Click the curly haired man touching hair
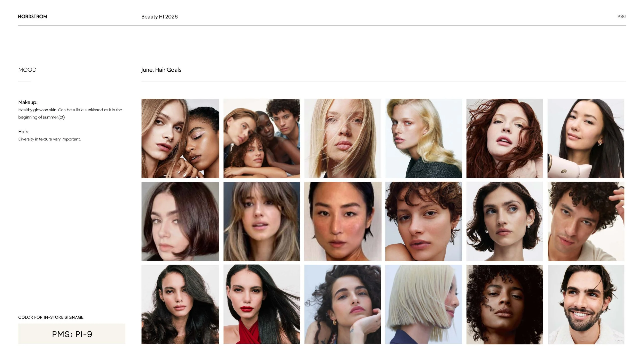Viewport: 644px width, 362px height. click(x=586, y=221)
